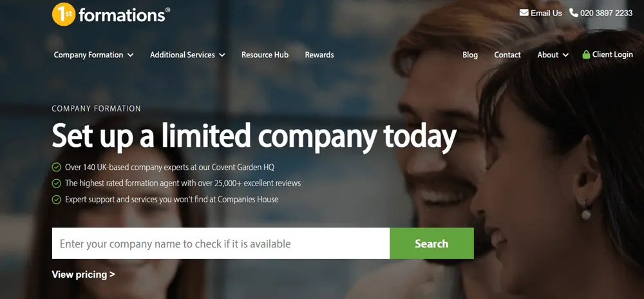The height and width of the screenshot is (299, 644).
Task: Expand the Additional Services dropdown chevron
Action: click(x=222, y=55)
